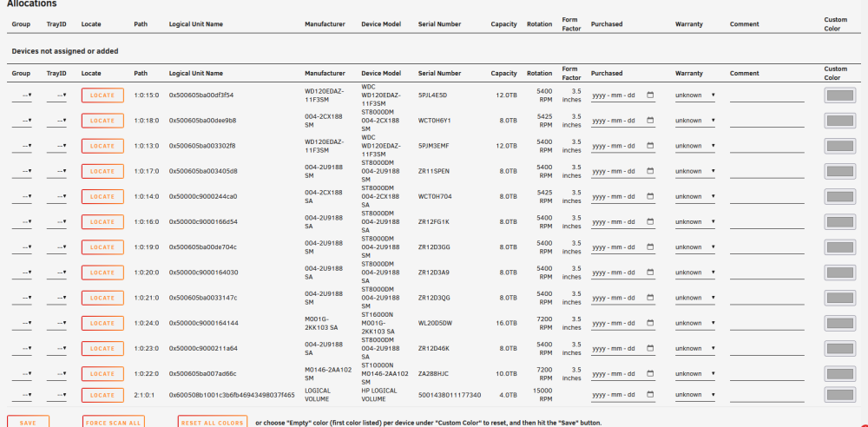Open Warranty dropdown for serial WL20D5DW

click(x=694, y=324)
